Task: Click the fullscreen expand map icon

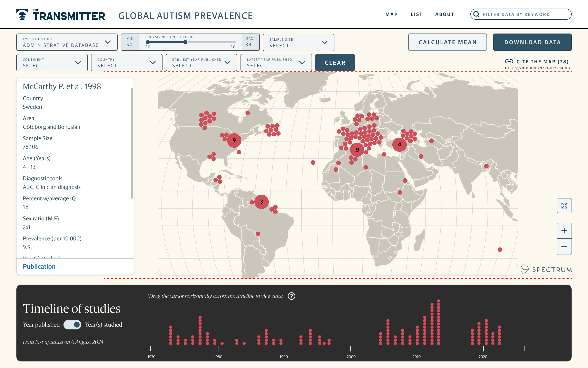Action: tap(564, 206)
